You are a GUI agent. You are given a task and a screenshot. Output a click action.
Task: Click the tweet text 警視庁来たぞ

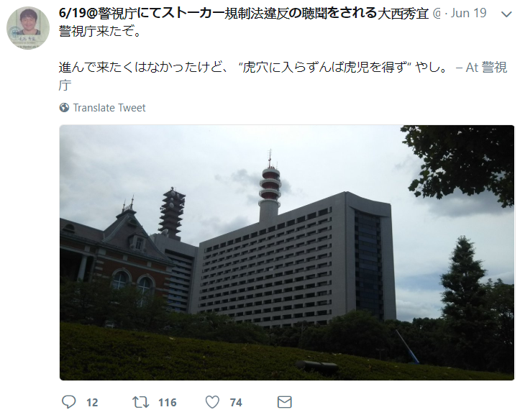tap(100, 32)
